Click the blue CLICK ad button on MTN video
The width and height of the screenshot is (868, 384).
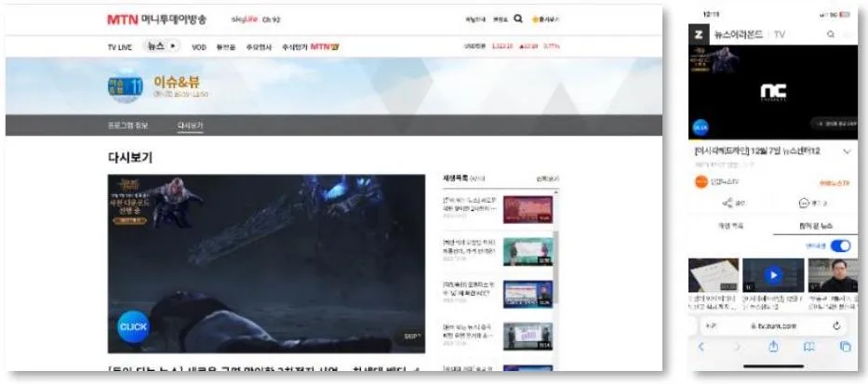click(133, 326)
